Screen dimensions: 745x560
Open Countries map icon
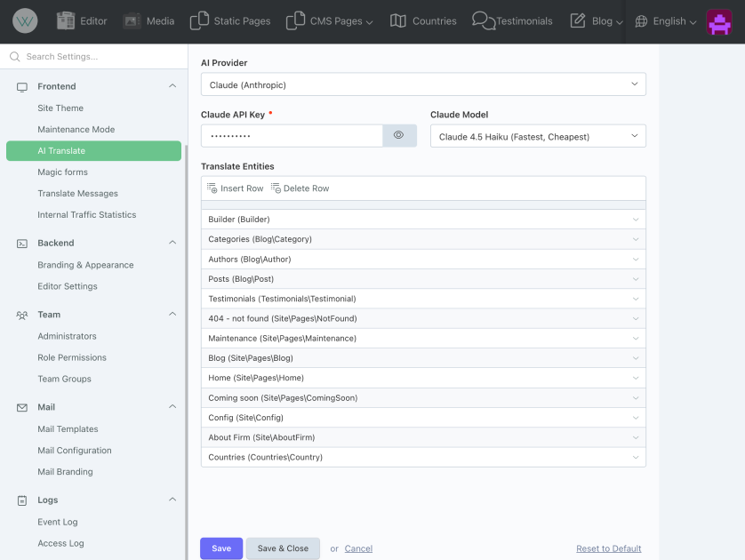(x=398, y=21)
